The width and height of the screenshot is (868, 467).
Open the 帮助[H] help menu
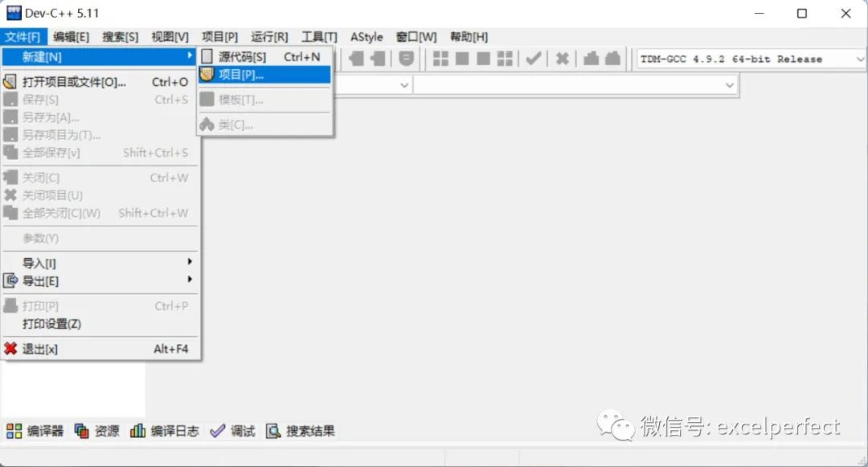point(469,37)
